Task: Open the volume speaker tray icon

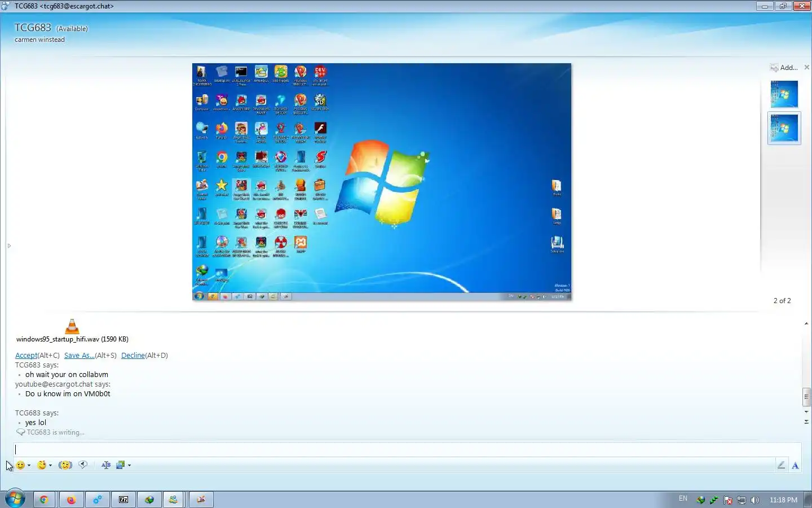Action: point(755,500)
